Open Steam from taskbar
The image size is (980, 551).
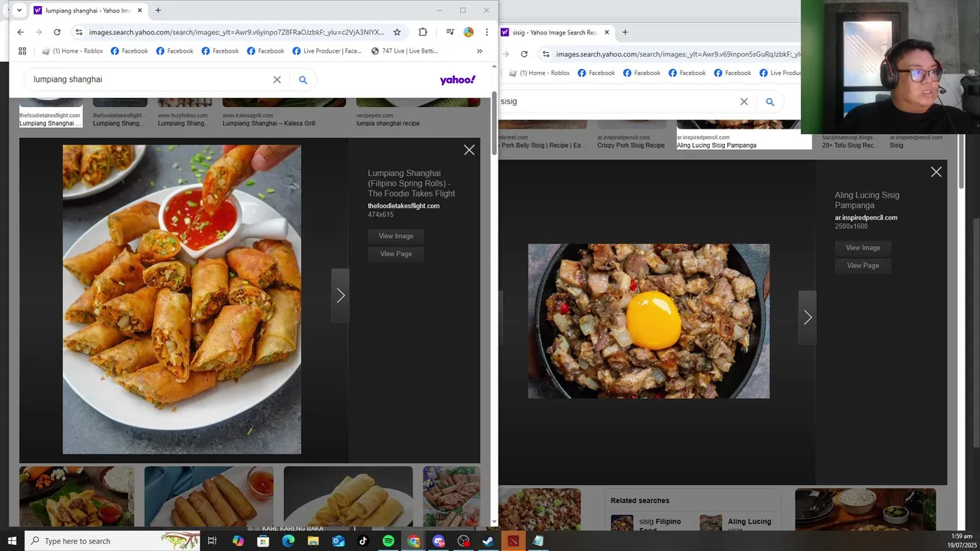[x=488, y=541]
